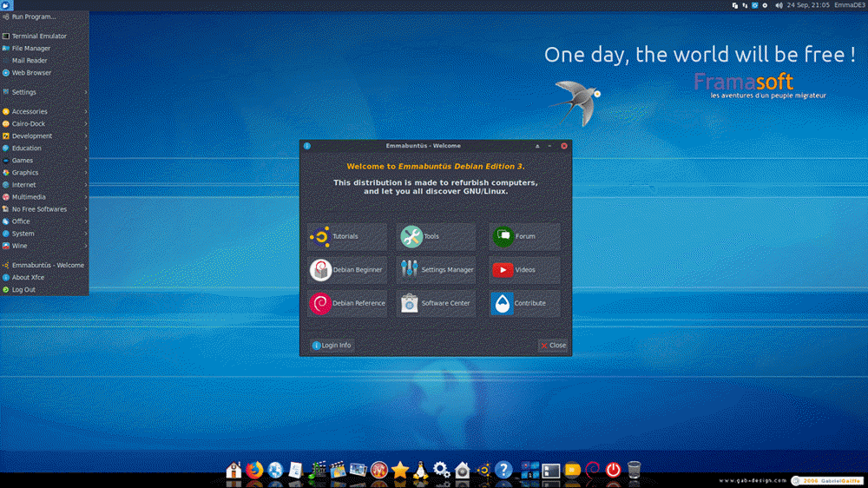This screenshot has height=488, width=868.
Task: Click the EmmaDE3 user name in panel
Action: click(x=849, y=5)
